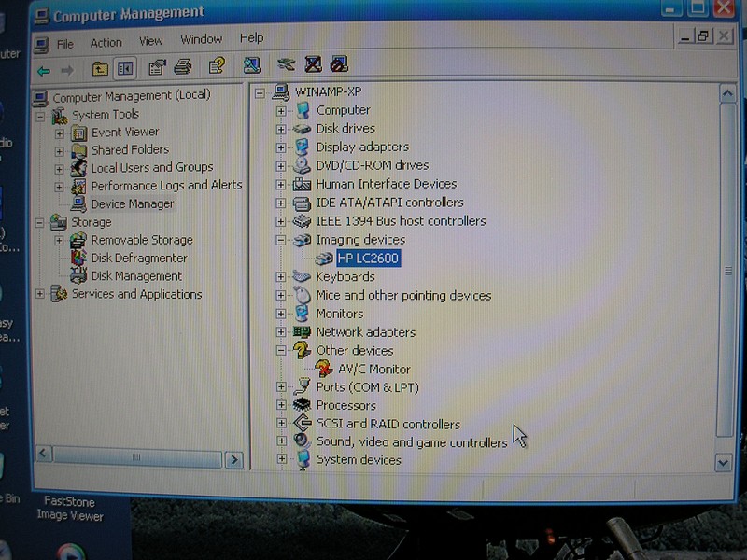The image size is (747, 560).
Task: Expand the Display adapters category
Action: click(281, 147)
